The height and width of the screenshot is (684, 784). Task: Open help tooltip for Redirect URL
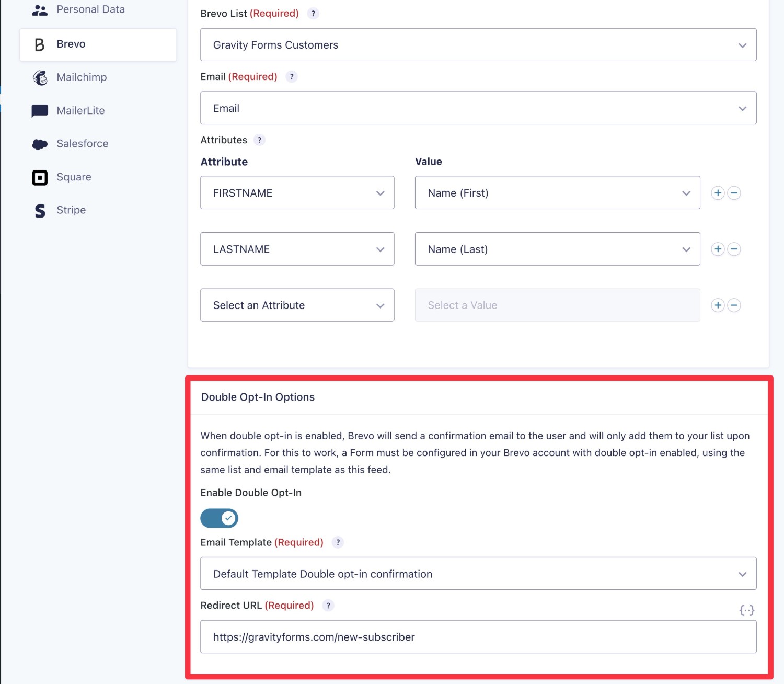328,606
